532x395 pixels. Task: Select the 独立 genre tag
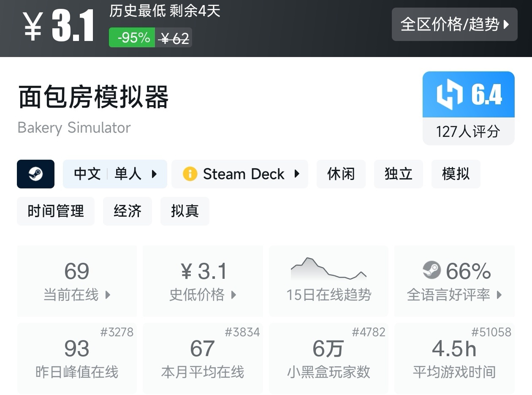[x=398, y=174]
